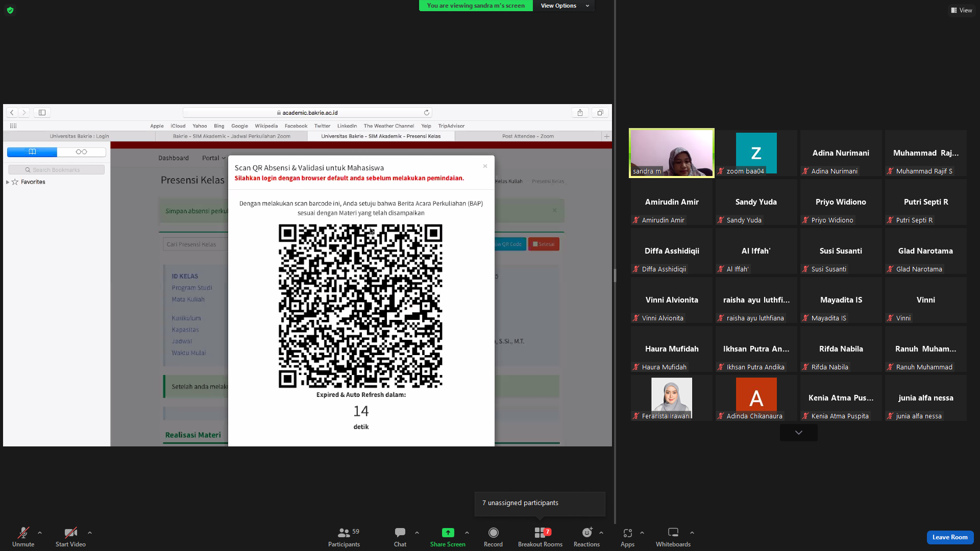Open the Google bookmark link

coord(239,126)
